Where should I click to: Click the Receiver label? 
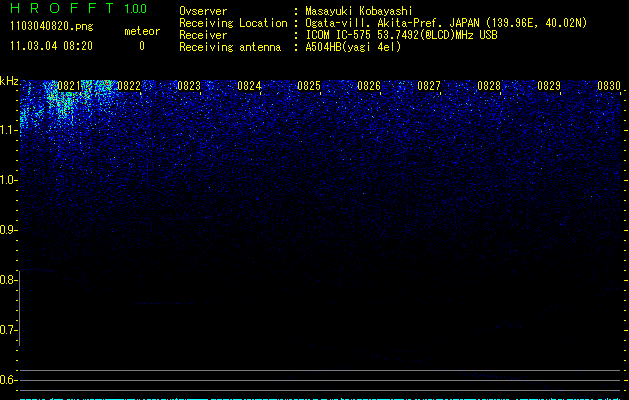203,35
